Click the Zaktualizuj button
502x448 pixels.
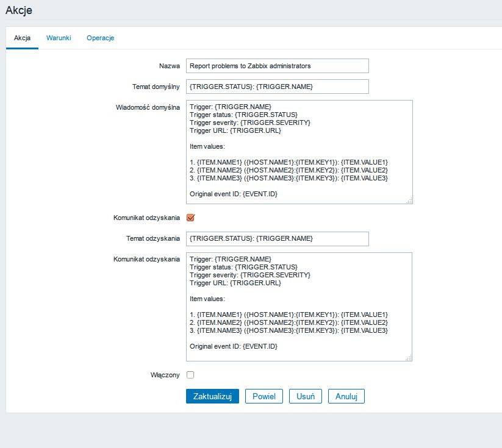(x=212, y=396)
